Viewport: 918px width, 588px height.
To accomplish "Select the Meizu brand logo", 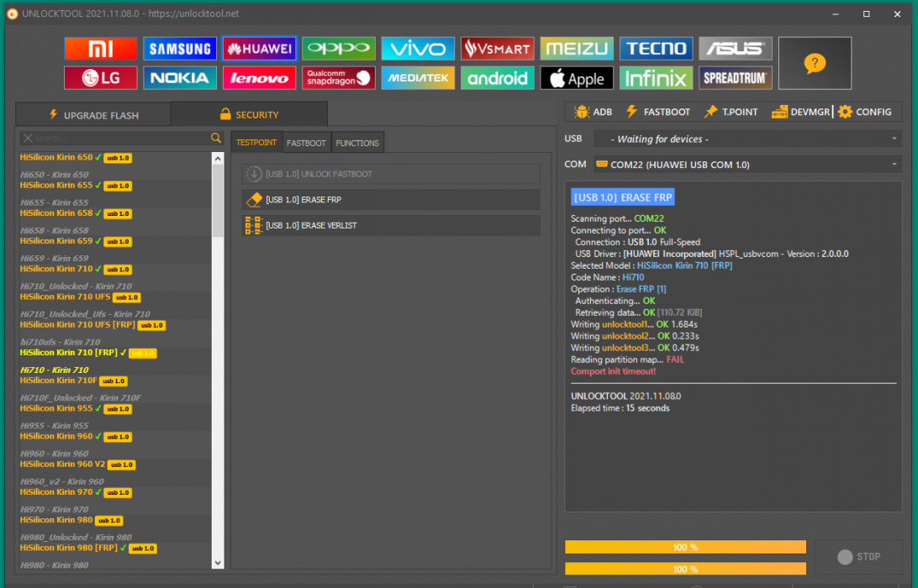I will pyautogui.click(x=577, y=49).
